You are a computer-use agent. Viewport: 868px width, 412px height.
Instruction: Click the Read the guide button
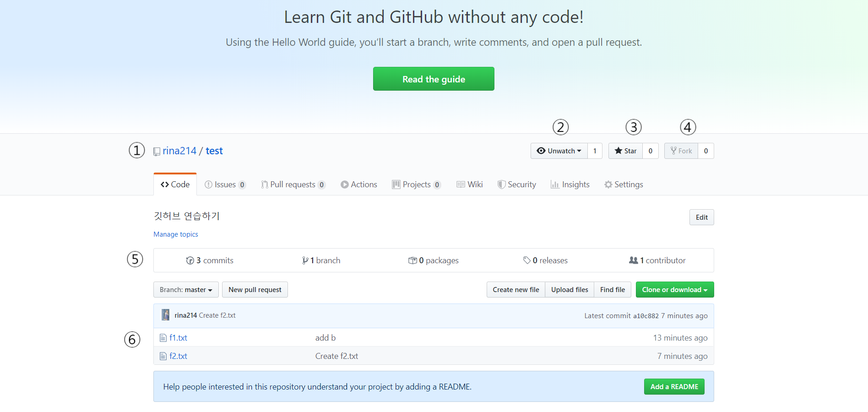tap(434, 79)
